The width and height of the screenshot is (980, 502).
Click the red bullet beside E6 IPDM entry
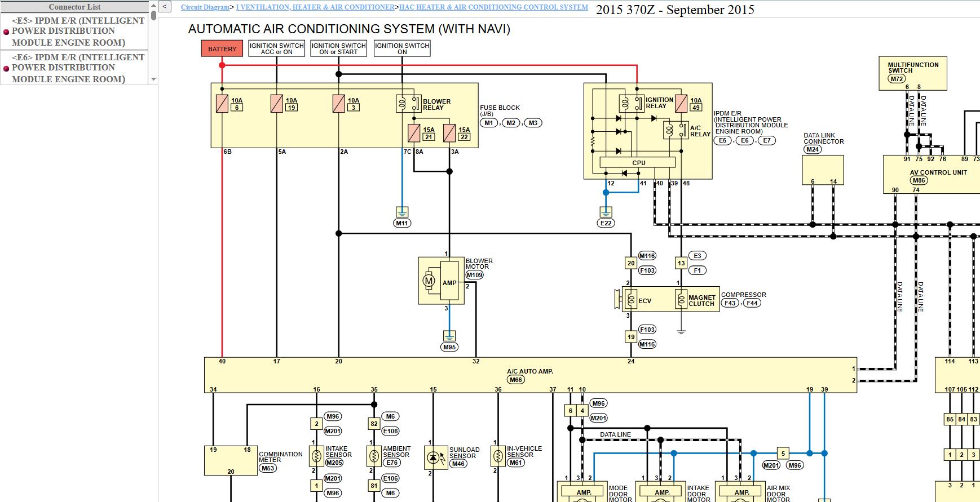point(6,69)
